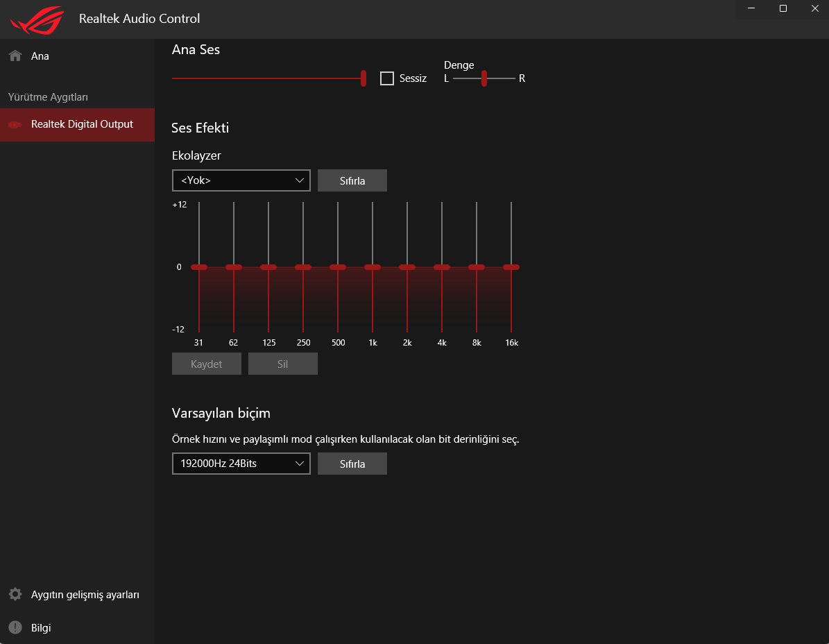Viewport: 829px width, 644px height.
Task: Click the L label of balance
Action: pyautogui.click(x=446, y=78)
